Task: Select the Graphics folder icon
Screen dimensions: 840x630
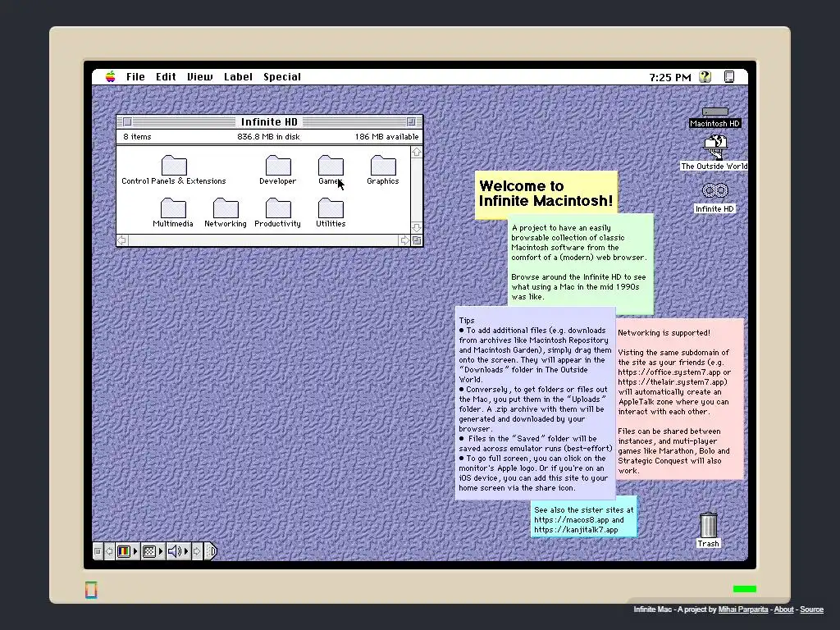Action: tap(383, 166)
